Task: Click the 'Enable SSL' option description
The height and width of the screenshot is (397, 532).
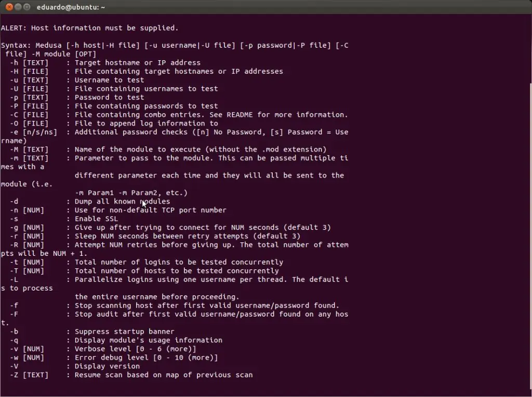Action: [96, 219]
